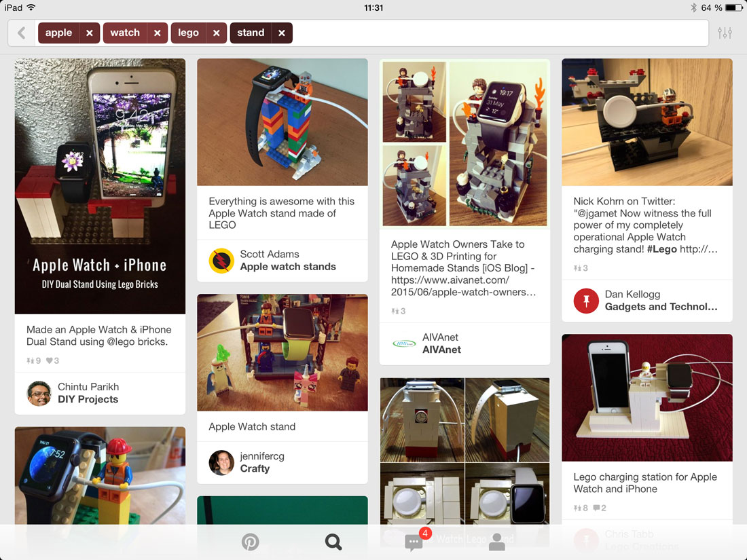Open "Gadgets and Technol..." board
Image resolution: width=747 pixels, height=560 pixels.
click(661, 307)
